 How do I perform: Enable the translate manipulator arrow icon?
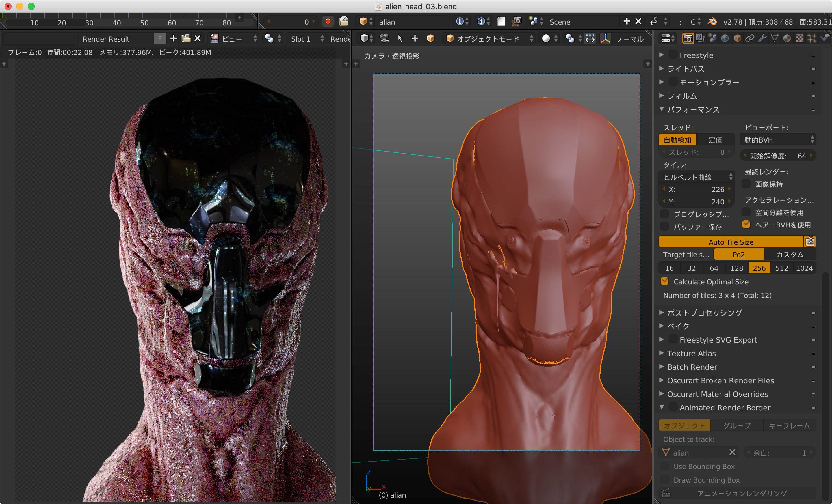(x=590, y=38)
